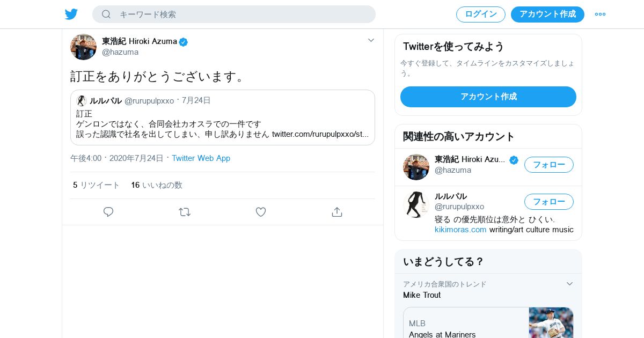Viewport: 644px width, 338px height.
Task: Retweet using the arrows icon
Action: (x=185, y=212)
